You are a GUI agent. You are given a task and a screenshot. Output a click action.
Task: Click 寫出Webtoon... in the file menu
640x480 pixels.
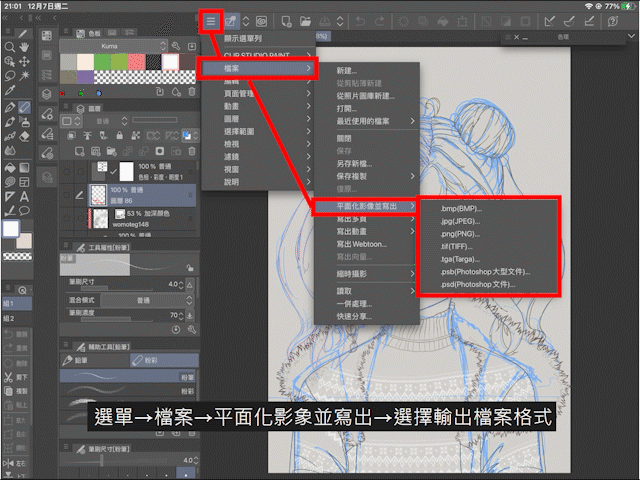[362, 244]
